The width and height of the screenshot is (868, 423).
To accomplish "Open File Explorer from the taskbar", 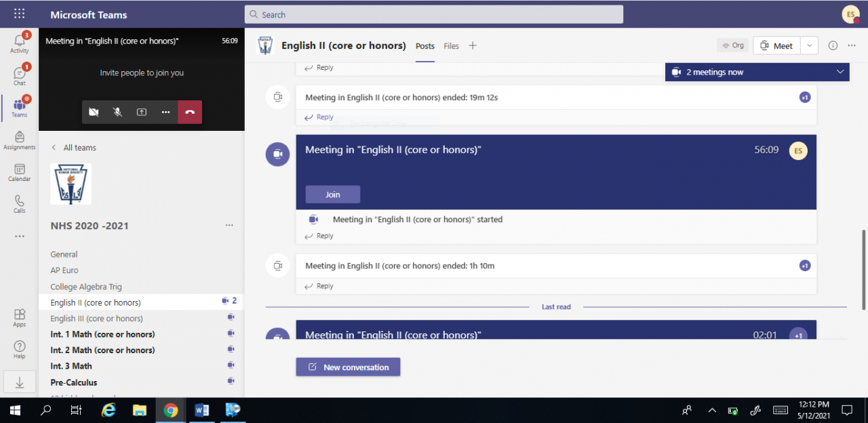I will click(140, 410).
